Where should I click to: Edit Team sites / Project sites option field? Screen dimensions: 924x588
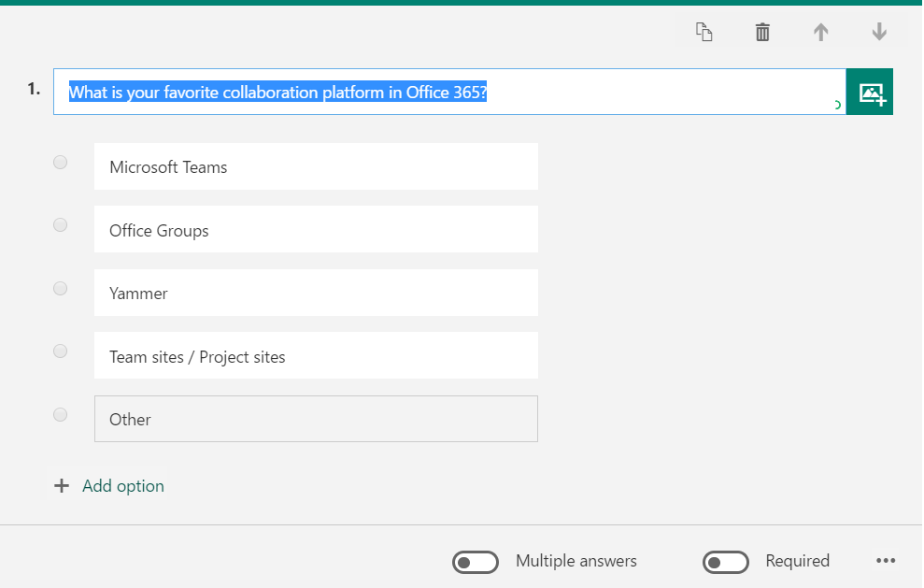[x=316, y=355]
